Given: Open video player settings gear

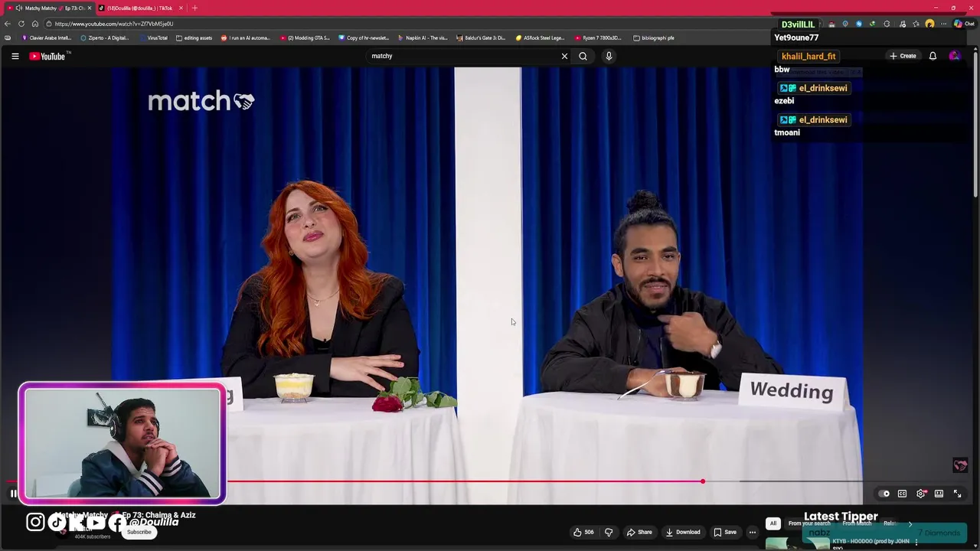Looking at the screenshot, I should pyautogui.click(x=921, y=494).
